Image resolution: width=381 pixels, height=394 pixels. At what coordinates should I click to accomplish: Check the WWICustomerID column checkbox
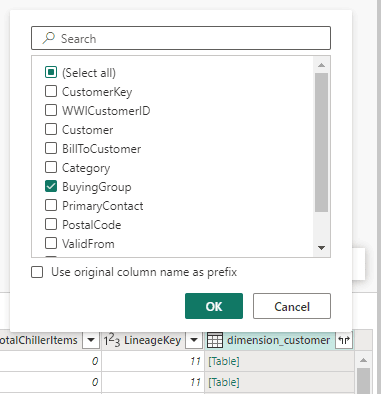(51, 110)
